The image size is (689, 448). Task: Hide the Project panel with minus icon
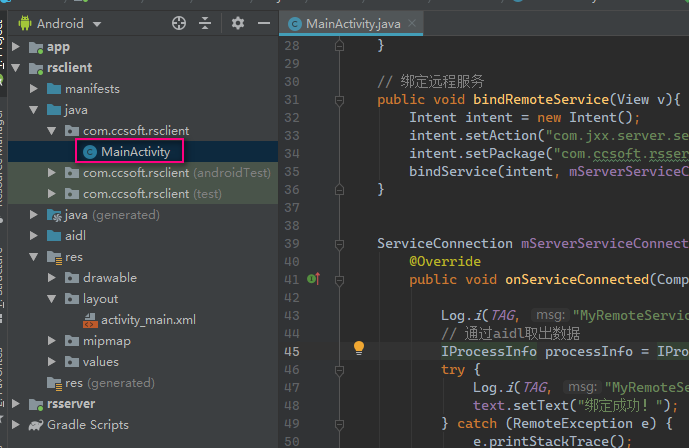coord(264,23)
